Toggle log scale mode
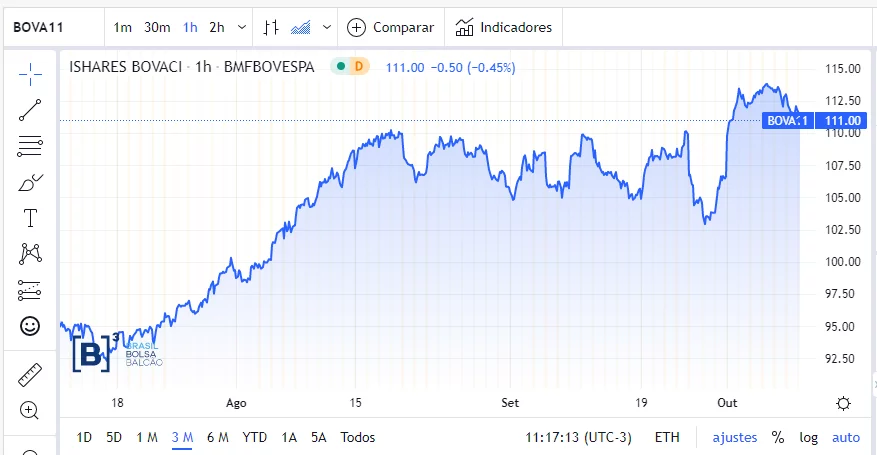 point(808,438)
